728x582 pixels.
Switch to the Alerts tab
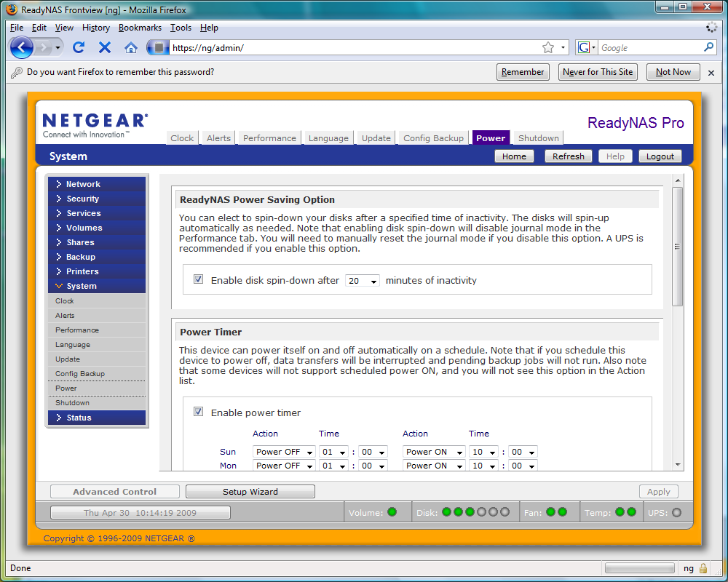point(218,137)
